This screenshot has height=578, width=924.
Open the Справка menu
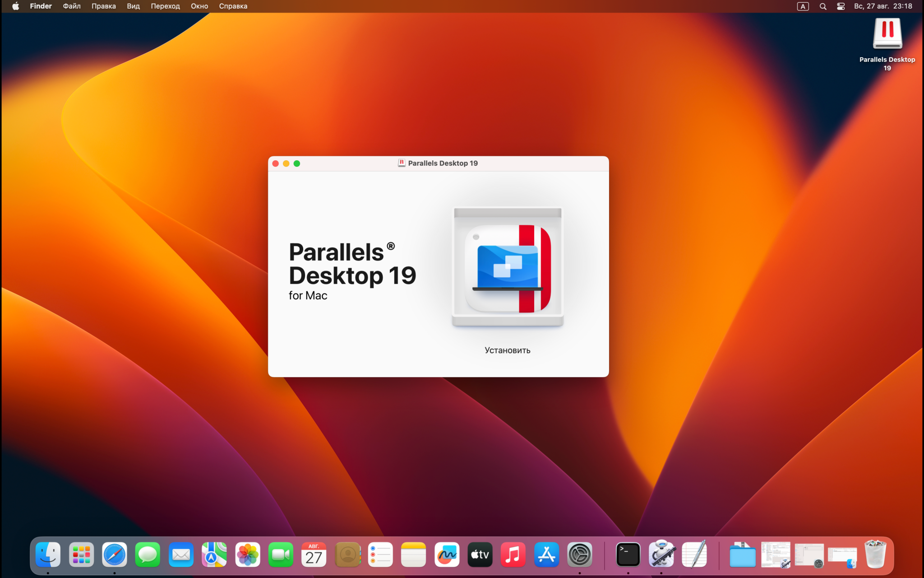[233, 6]
